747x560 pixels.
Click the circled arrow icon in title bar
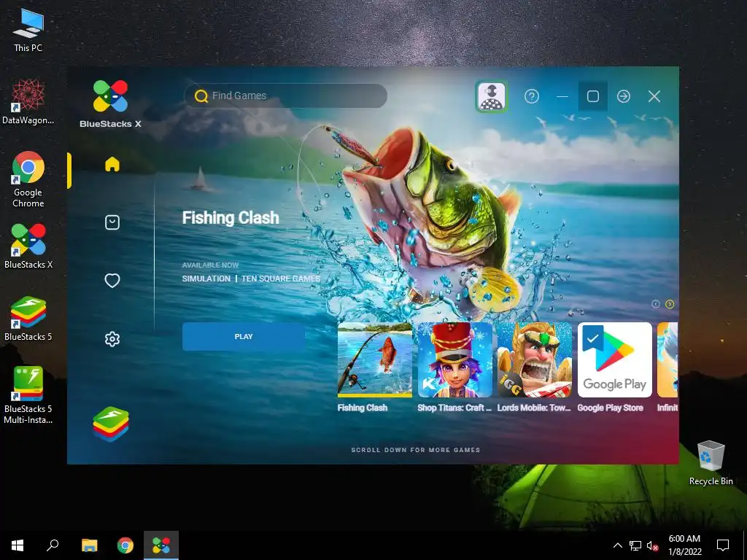point(624,96)
